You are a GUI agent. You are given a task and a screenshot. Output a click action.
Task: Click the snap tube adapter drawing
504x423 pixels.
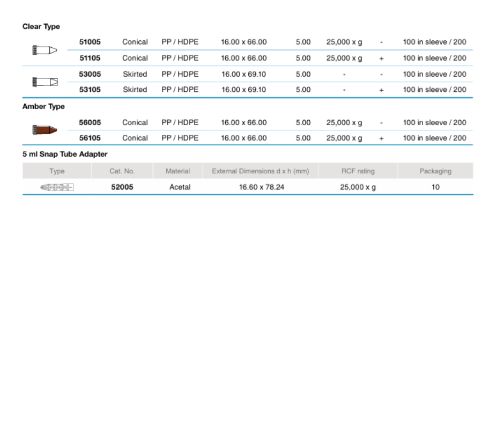(56, 187)
